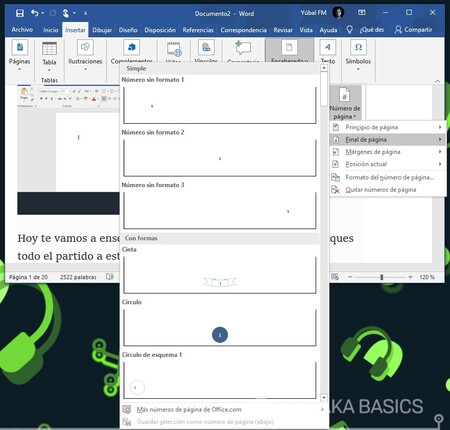This screenshot has height=430, width=450.
Task: Switch to the Vista tab
Action: point(306,30)
